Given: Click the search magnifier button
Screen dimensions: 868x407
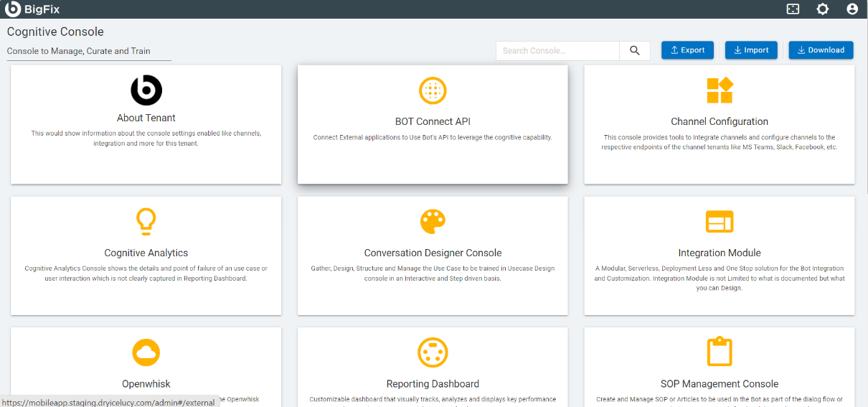Looking at the screenshot, I should point(635,50).
